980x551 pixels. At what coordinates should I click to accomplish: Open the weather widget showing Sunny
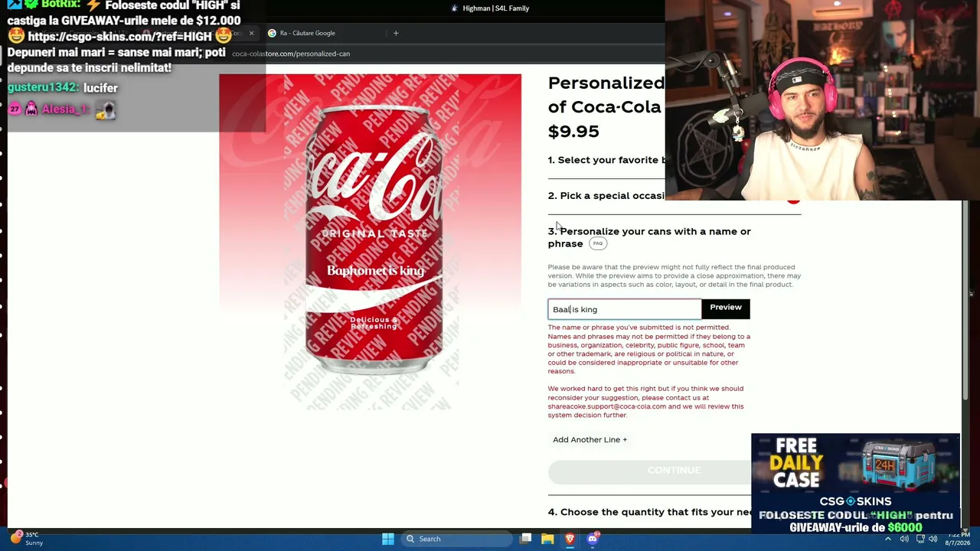coord(27,539)
